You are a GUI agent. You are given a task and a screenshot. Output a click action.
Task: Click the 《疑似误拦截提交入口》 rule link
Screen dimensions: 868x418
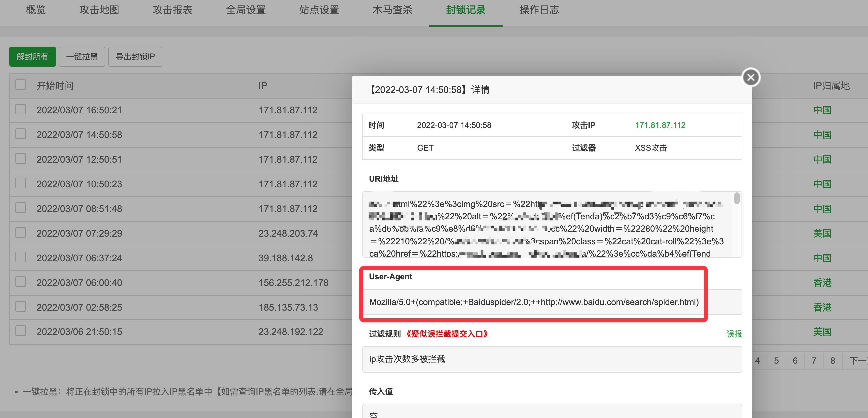tap(446, 334)
